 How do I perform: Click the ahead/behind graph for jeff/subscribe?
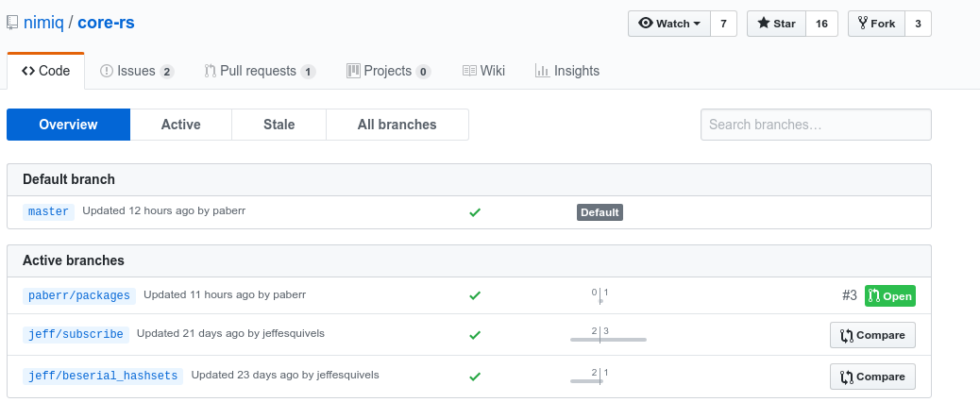pos(607,335)
